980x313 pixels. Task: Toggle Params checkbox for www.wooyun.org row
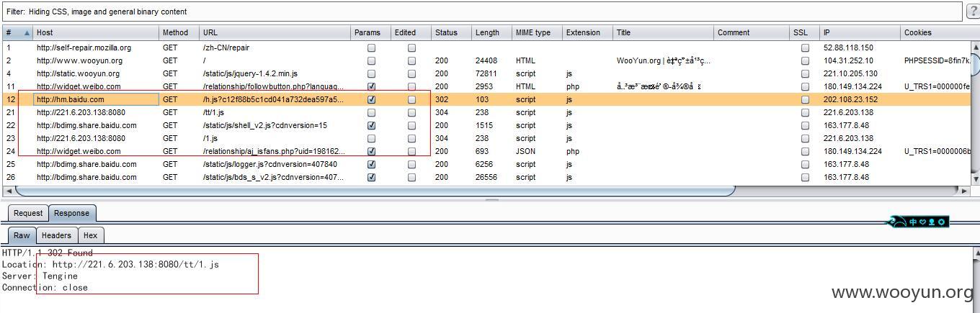[x=371, y=60]
